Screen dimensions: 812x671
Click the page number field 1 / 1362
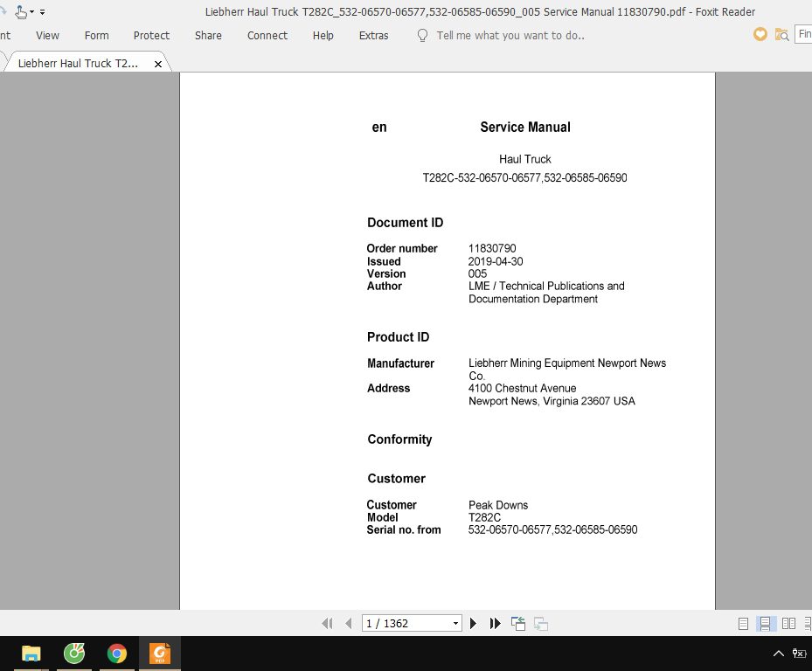pos(406,623)
